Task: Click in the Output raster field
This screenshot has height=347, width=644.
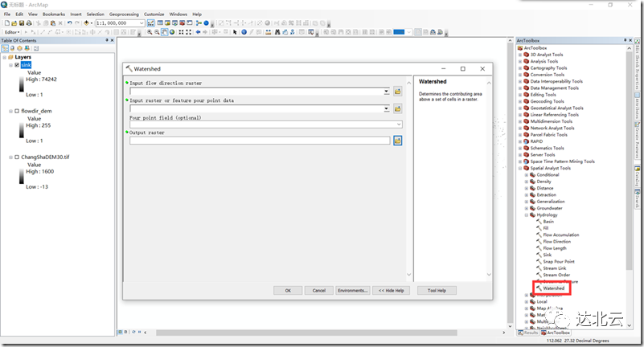Action: (x=260, y=141)
